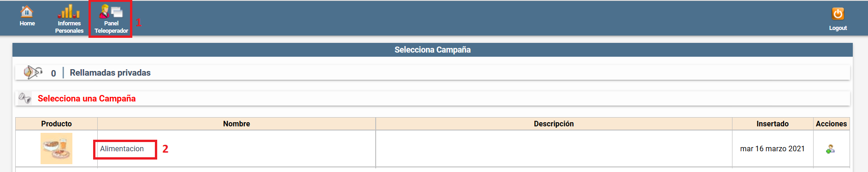This screenshot has height=172, width=868.
Task: Sort by the Producto column header
Action: (x=56, y=124)
